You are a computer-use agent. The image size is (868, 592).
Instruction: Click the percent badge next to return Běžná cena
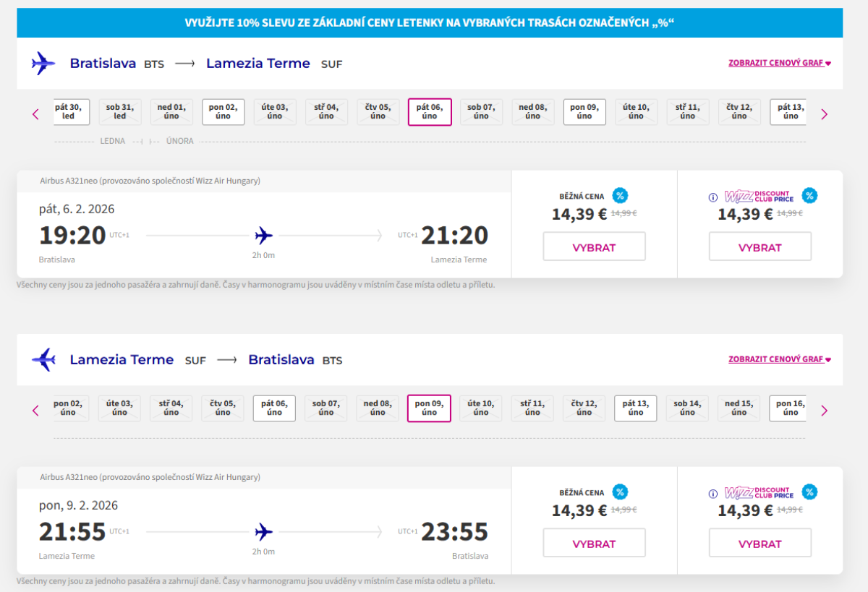620,492
